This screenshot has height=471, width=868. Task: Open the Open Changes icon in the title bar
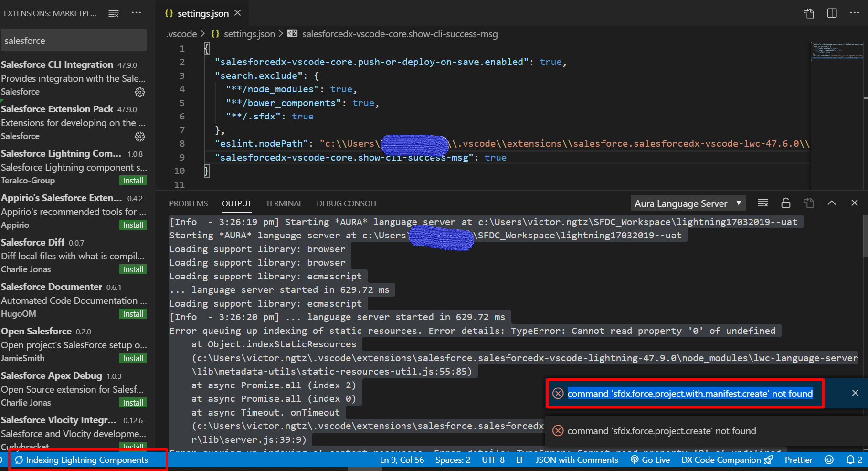click(809, 13)
